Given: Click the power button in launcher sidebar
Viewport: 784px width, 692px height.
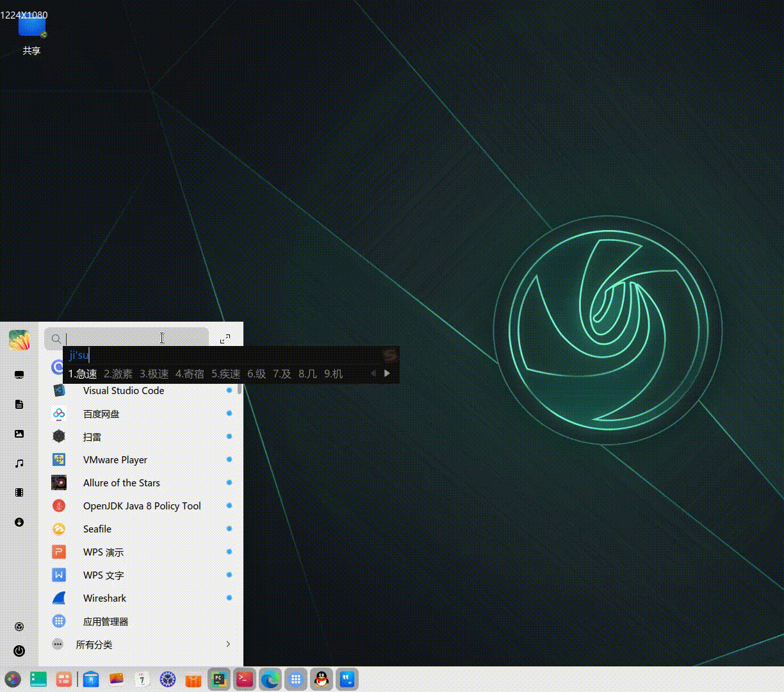Looking at the screenshot, I should coord(19,651).
